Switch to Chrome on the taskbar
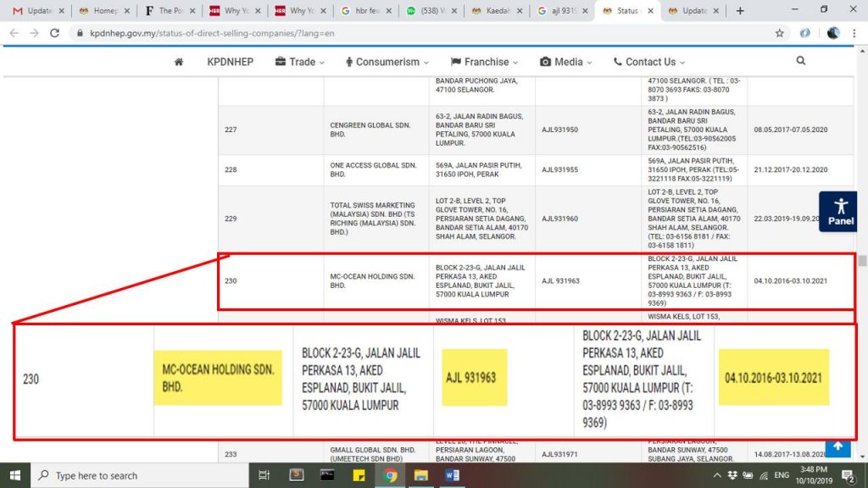Screen dimensions: 868x488 point(390,475)
